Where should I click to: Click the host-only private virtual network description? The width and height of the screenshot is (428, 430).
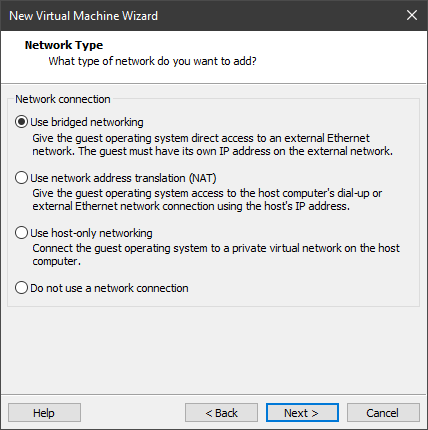[x=216, y=255]
